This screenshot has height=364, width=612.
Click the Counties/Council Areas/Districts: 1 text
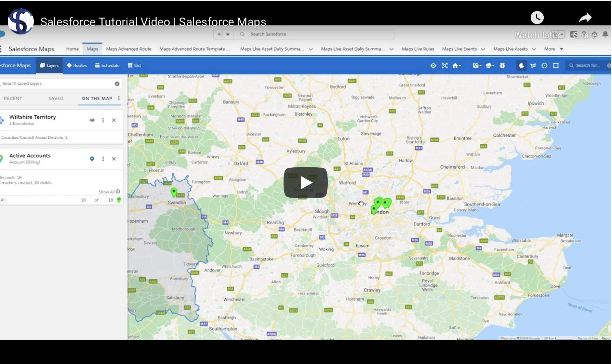click(34, 138)
